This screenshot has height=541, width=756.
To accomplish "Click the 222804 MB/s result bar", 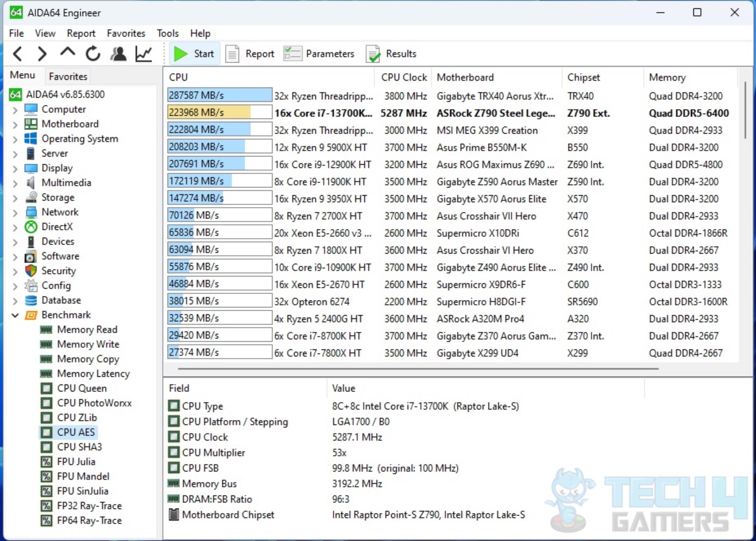I will 220,130.
